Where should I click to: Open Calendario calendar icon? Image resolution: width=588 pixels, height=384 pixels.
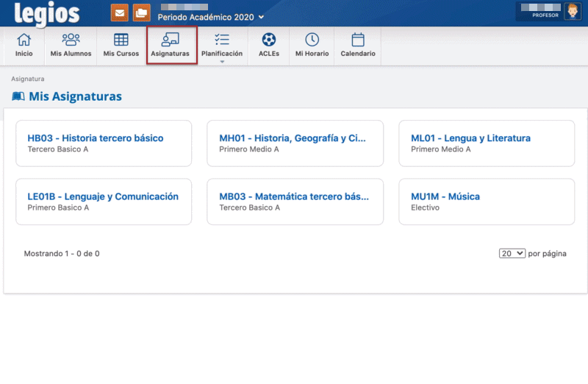(x=358, y=40)
